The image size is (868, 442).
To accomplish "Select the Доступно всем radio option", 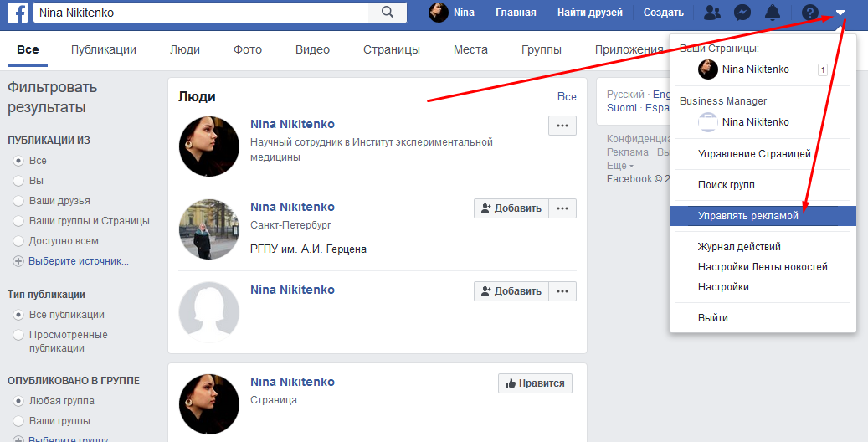I will [18, 241].
